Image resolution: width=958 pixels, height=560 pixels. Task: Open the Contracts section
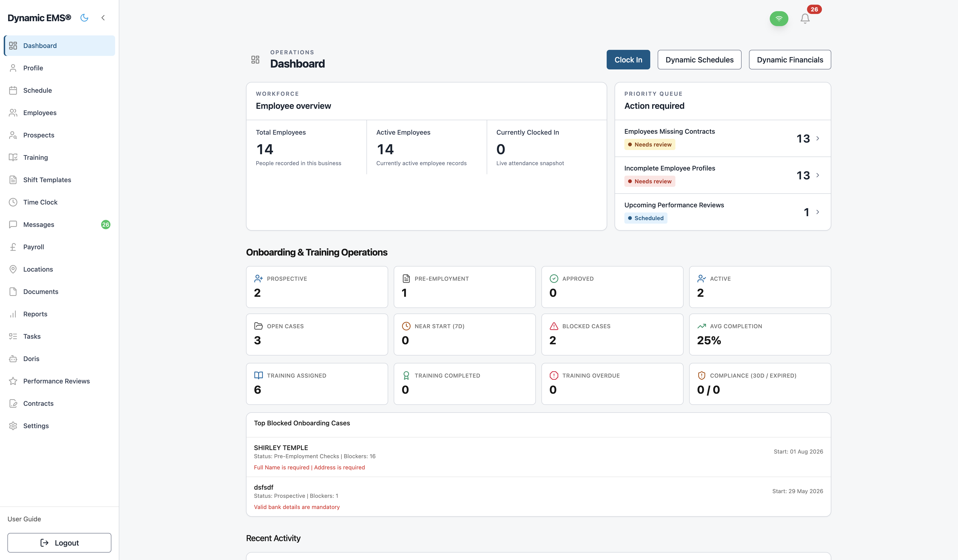(60, 404)
